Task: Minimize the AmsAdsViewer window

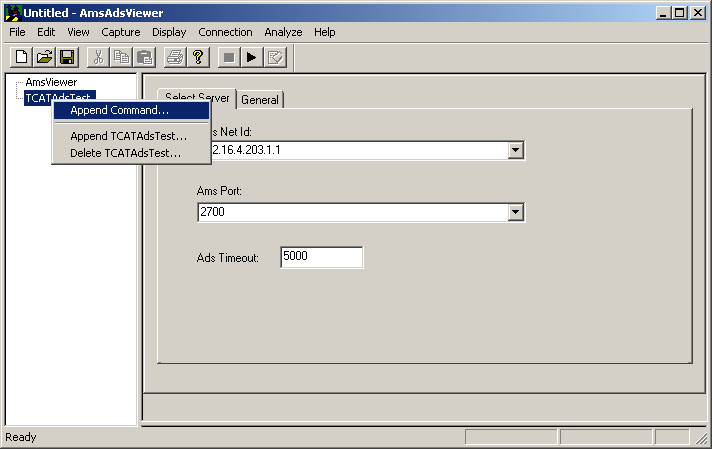Action: pos(663,13)
